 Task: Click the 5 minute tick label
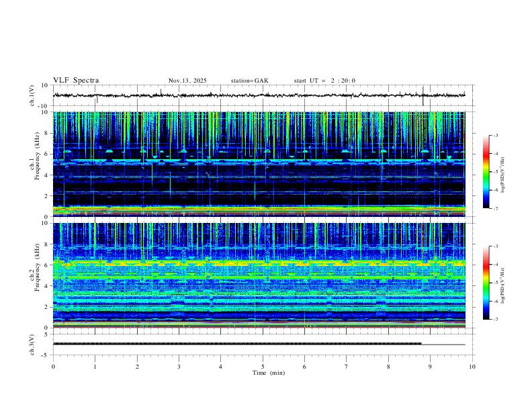pos(263,367)
